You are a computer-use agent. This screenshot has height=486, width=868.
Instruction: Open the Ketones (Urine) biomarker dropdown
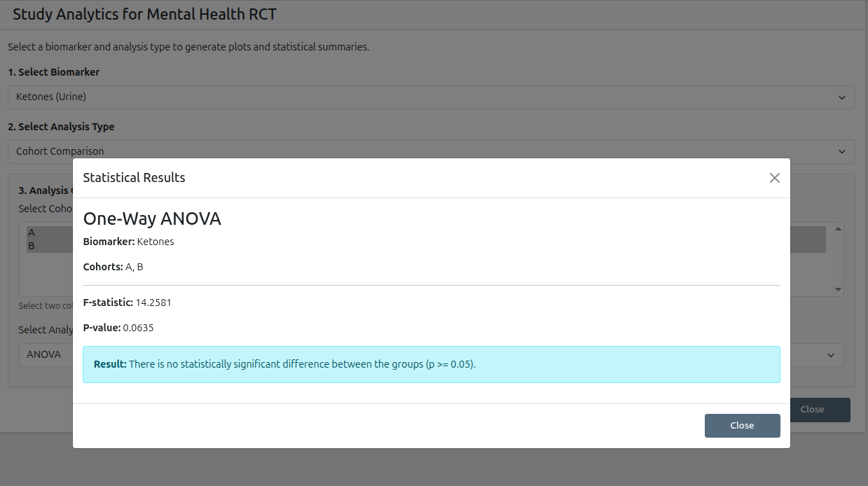click(x=420, y=97)
